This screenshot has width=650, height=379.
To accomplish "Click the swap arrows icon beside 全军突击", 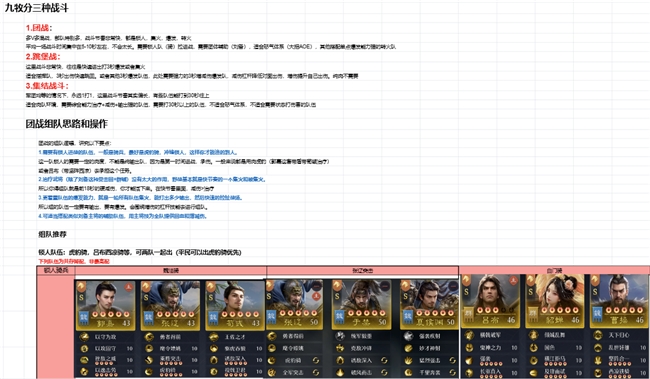I will point(316,372).
